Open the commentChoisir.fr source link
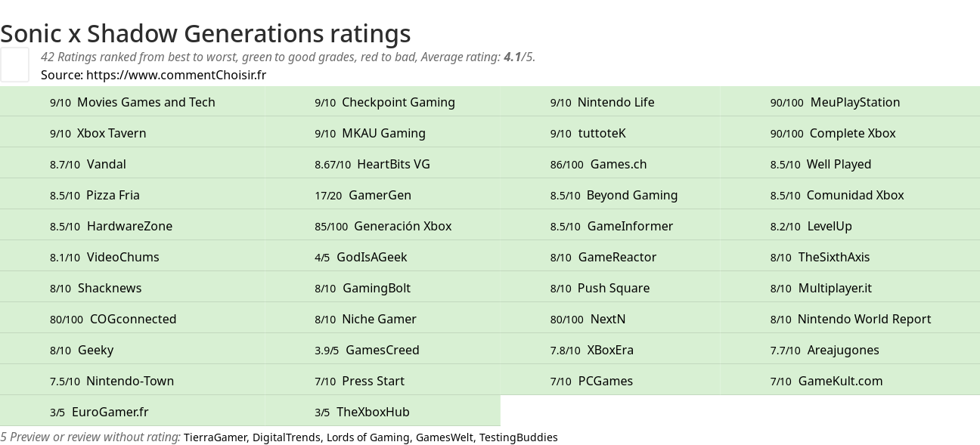The height and width of the screenshot is (445, 980). click(x=175, y=75)
